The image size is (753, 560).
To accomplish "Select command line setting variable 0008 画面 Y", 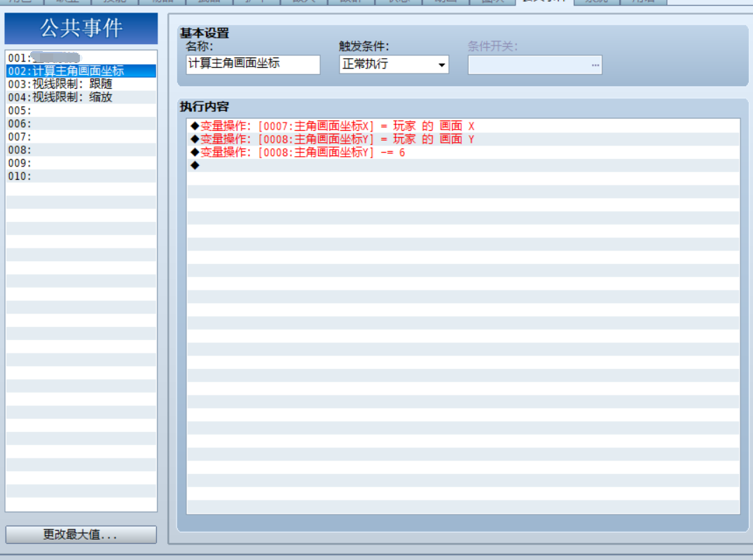I will click(464, 139).
